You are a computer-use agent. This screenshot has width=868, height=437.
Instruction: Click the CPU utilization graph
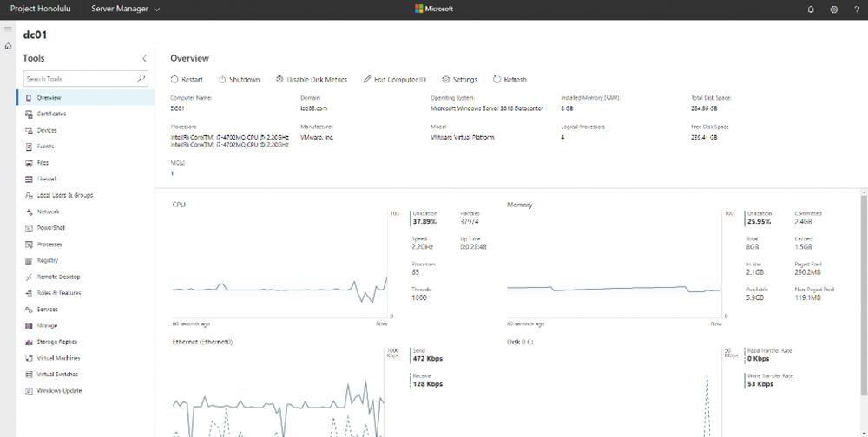[x=280, y=265]
